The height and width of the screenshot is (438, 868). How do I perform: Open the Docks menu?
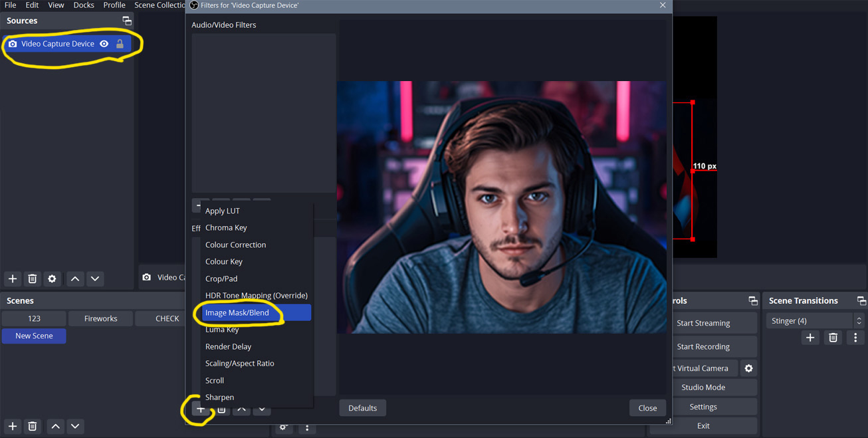coord(84,5)
